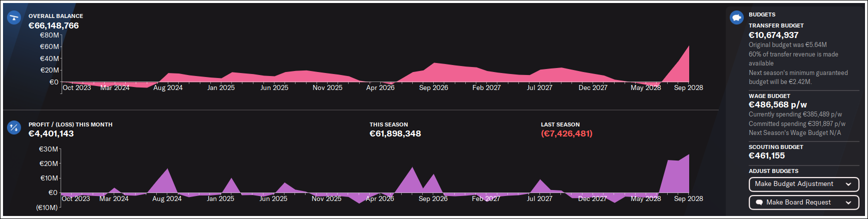Click the OVERALL BALANCE heading
The height and width of the screenshot is (219, 868).
(x=56, y=16)
